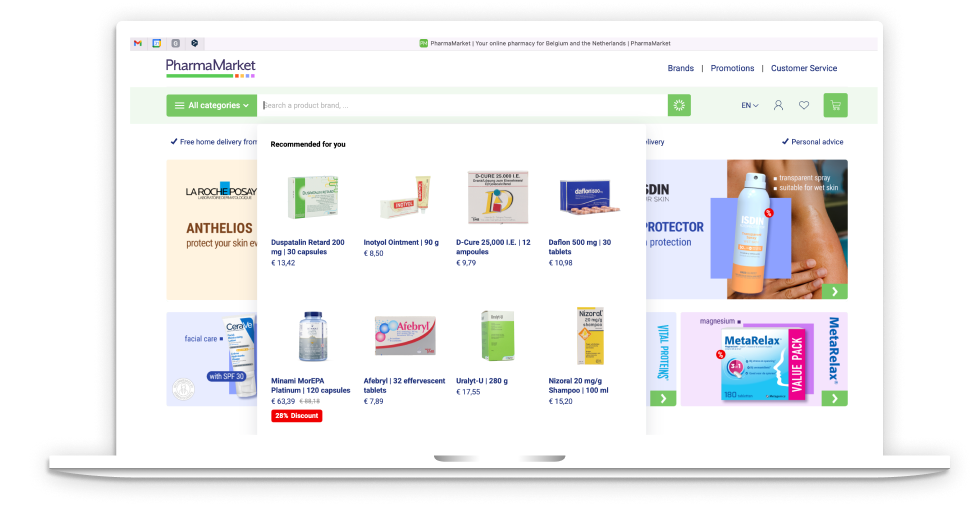Click the MetaRelax banner arrow button
Screen dimensions: 975x508
834,399
